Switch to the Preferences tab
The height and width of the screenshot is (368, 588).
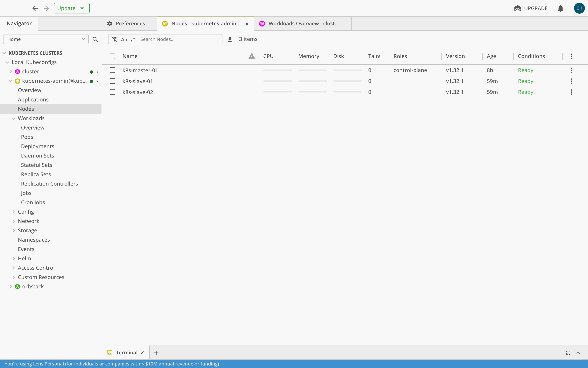tap(130, 24)
